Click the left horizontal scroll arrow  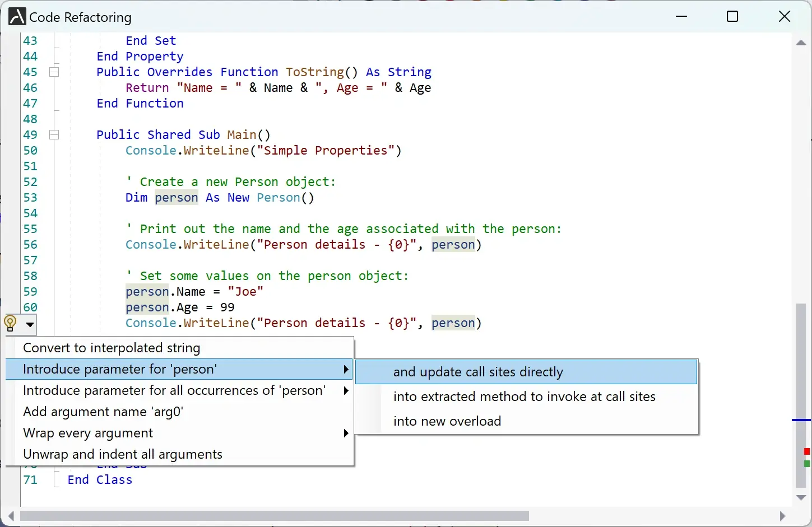point(10,516)
